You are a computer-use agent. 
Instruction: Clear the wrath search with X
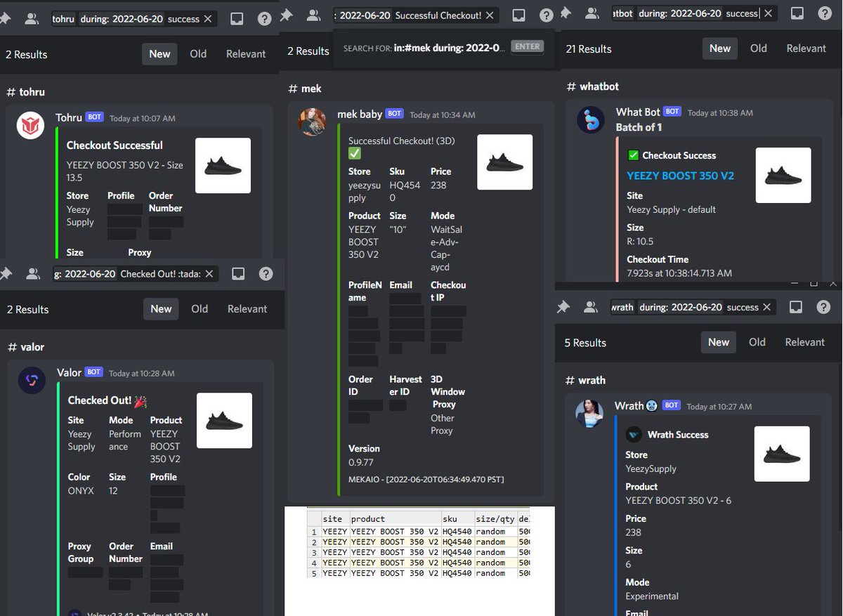tap(767, 307)
